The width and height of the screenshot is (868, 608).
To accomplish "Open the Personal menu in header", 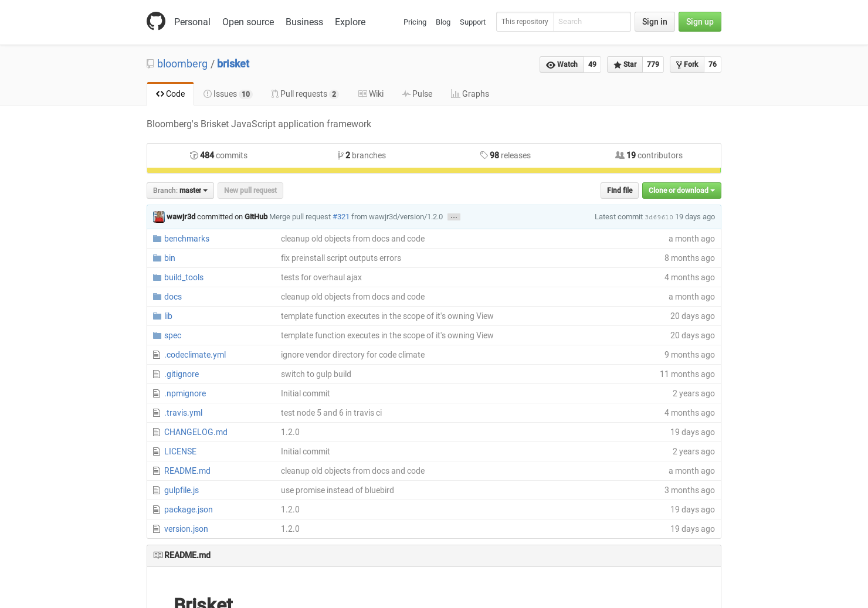I will pyautogui.click(x=192, y=22).
